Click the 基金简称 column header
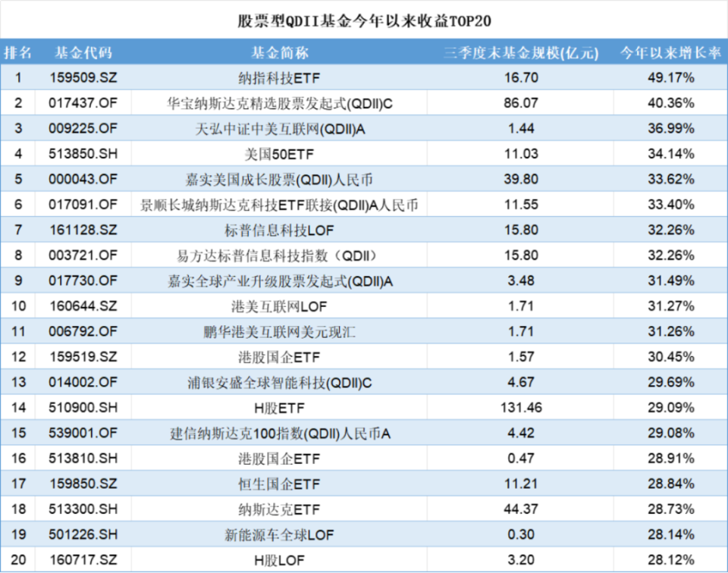The height and width of the screenshot is (573, 728). (x=280, y=52)
